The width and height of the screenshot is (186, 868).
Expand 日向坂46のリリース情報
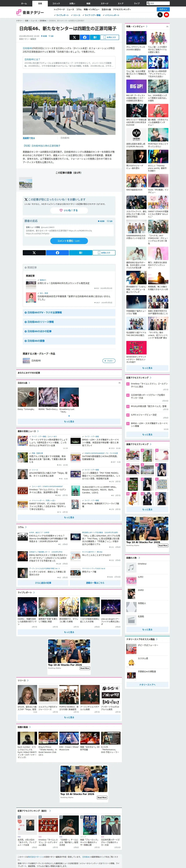69,322
